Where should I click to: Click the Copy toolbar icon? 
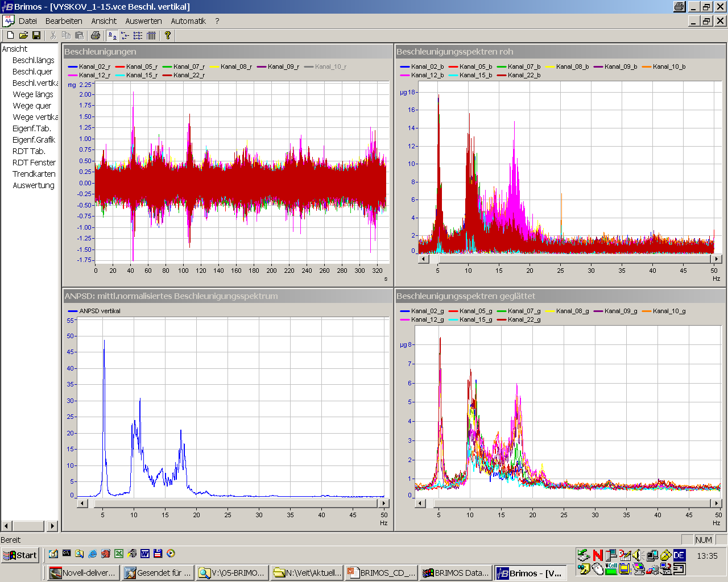[66, 35]
